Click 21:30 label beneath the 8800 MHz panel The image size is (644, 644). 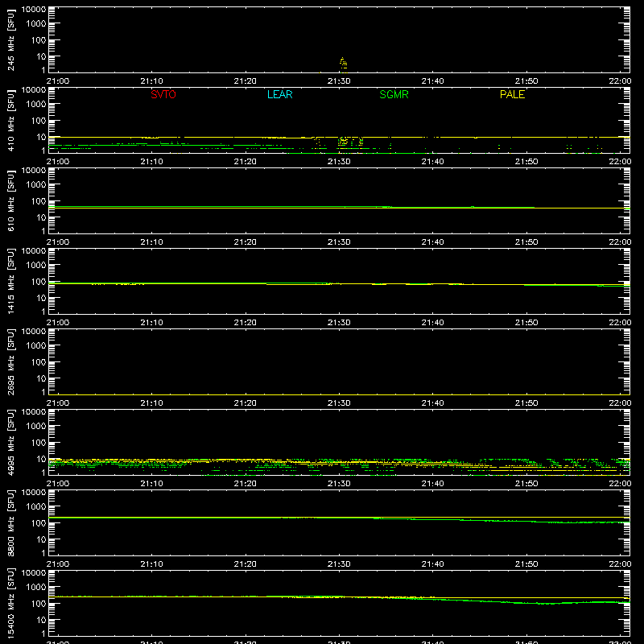click(339, 564)
